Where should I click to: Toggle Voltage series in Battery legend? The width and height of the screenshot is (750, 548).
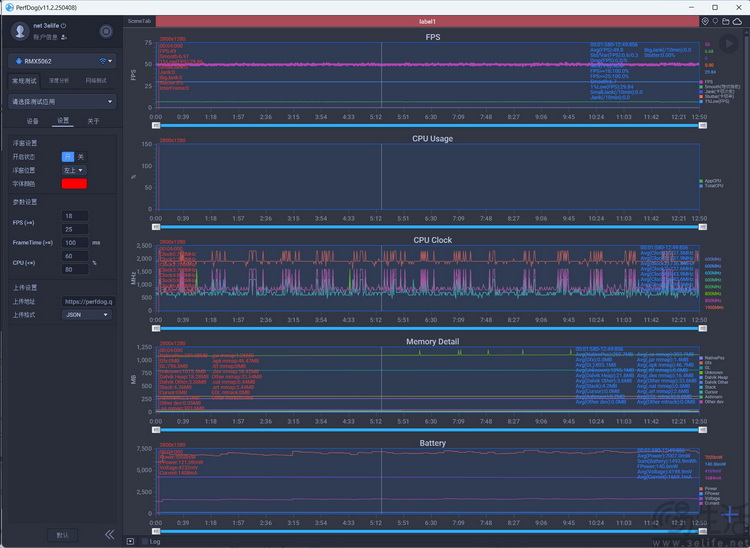[x=709, y=498]
